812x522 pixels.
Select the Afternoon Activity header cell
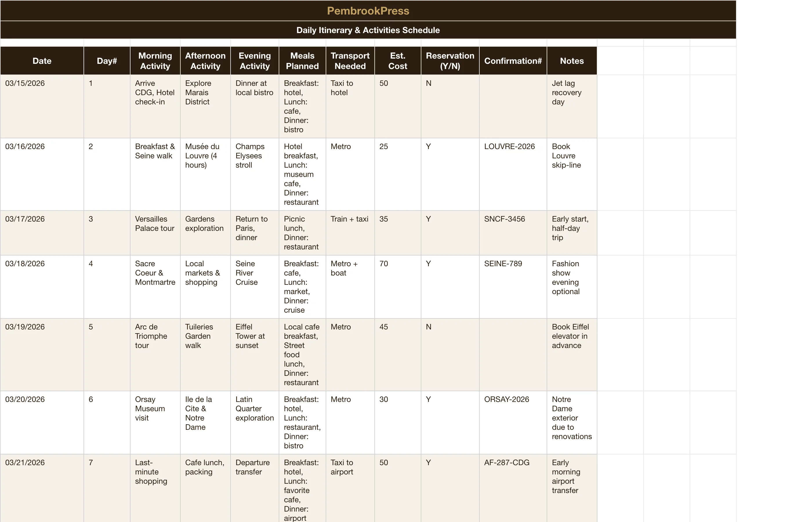(x=205, y=61)
